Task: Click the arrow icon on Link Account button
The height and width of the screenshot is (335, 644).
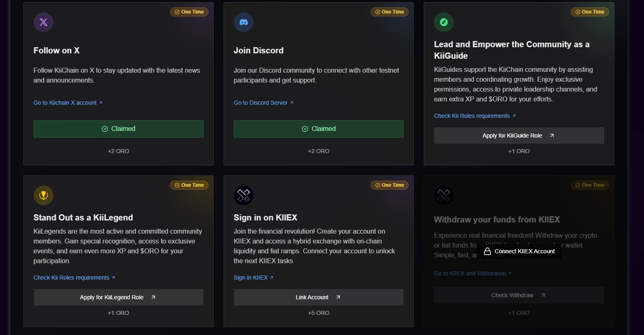Action: pyautogui.click(x=338, y=297)
